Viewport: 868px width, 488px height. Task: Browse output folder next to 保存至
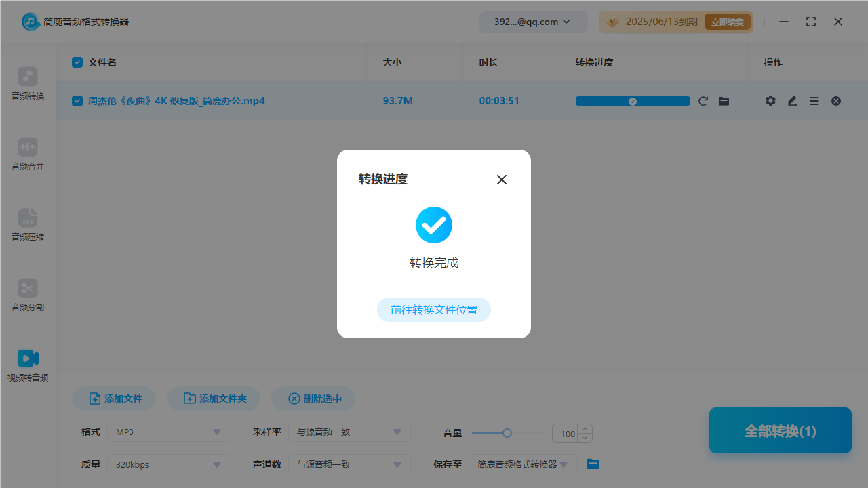coord(593,464)
